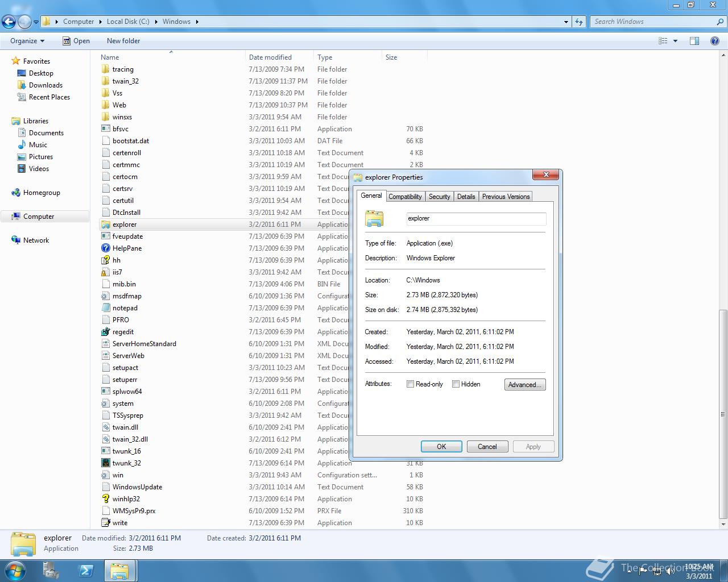Expand the arrow after Computer in breadcrumb

pos(101,22)
